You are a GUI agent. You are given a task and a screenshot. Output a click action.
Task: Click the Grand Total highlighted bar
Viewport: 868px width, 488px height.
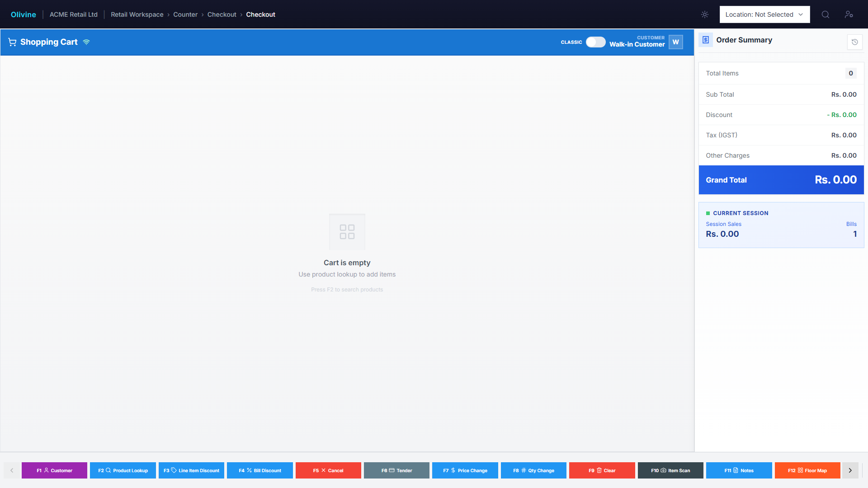tap(781, 180)
